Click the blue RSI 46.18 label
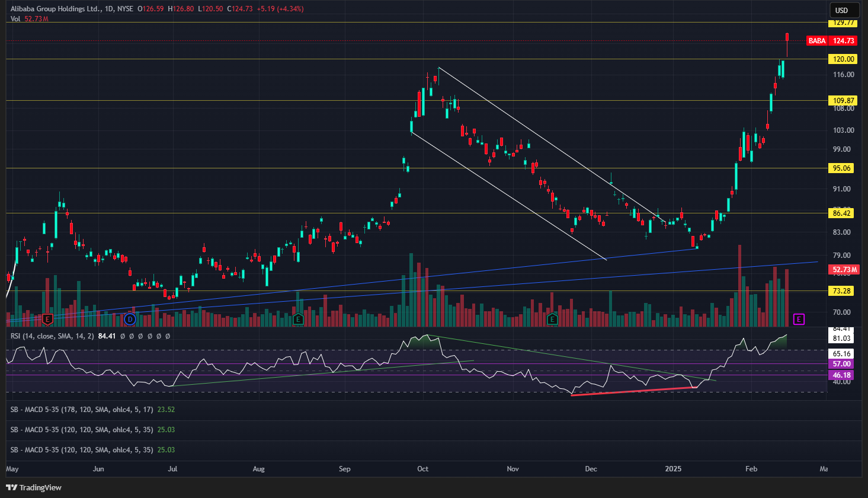This screenshot has height=498, width=868. (841, 375)
